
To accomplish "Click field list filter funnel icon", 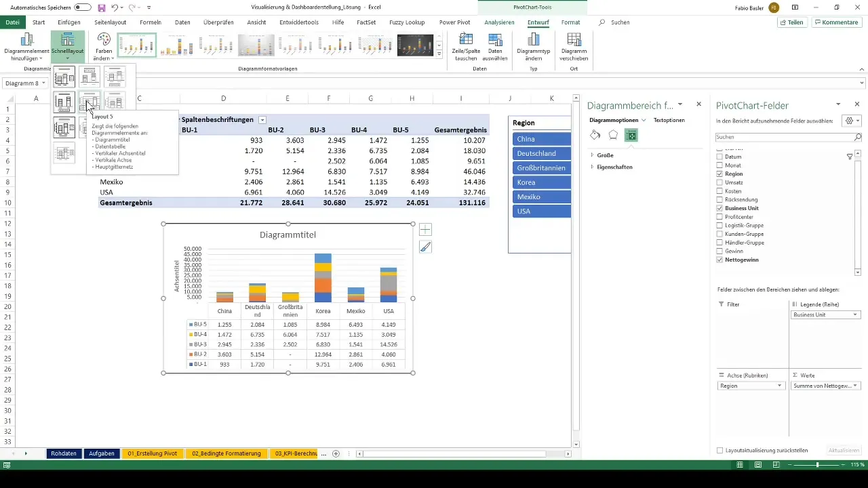I will (x=850, y=157).
